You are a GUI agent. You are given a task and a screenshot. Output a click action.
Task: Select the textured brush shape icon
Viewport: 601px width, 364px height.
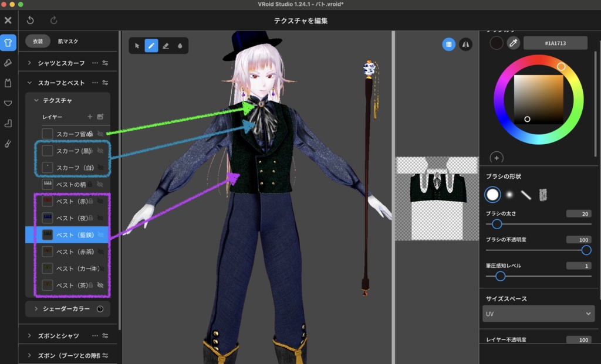(543, 194)
